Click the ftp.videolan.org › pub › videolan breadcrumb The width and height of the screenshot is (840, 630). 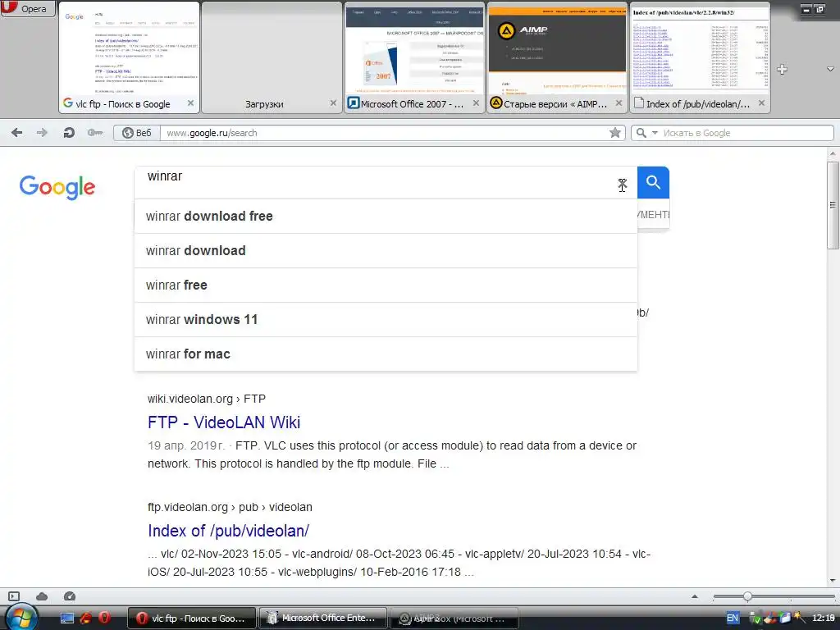(x=231, y=507)
